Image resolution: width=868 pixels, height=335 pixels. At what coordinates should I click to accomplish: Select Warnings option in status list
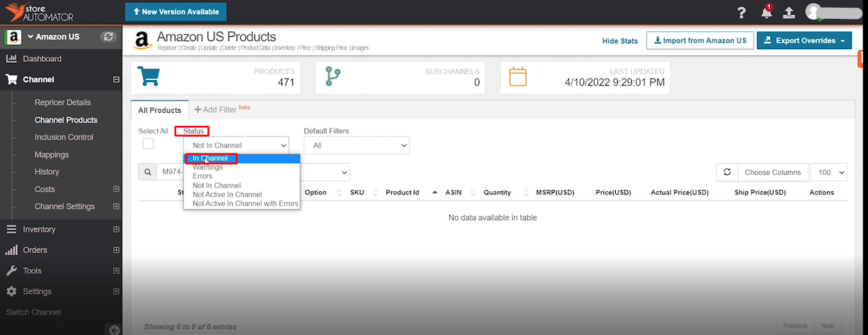pyautogui.click(x=242, y=167)
